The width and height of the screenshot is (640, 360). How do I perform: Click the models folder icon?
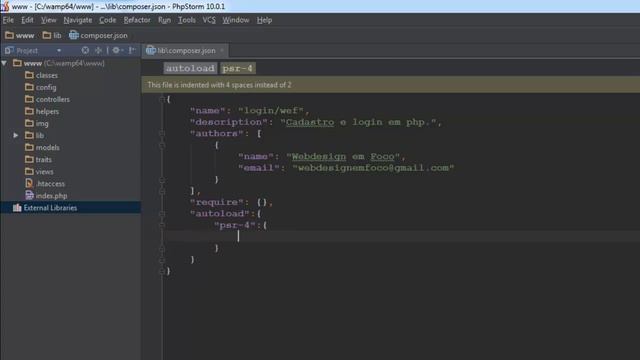click(x=29, y=147)
